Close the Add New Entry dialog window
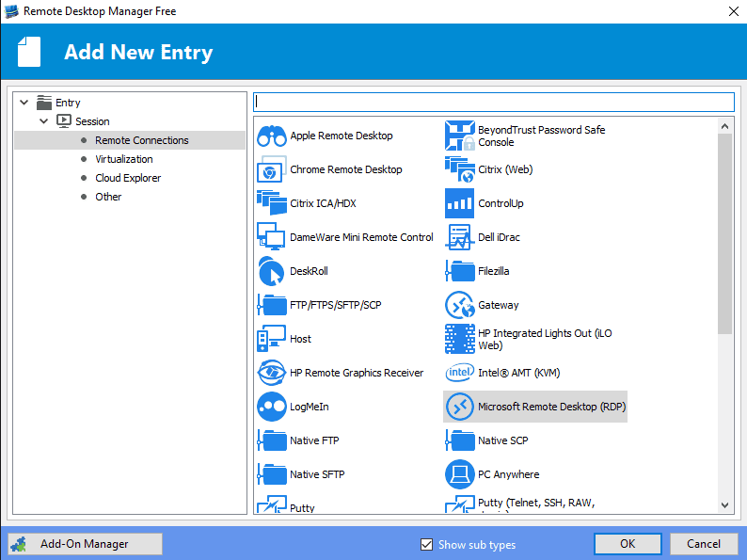 click(x=734, y=11)
